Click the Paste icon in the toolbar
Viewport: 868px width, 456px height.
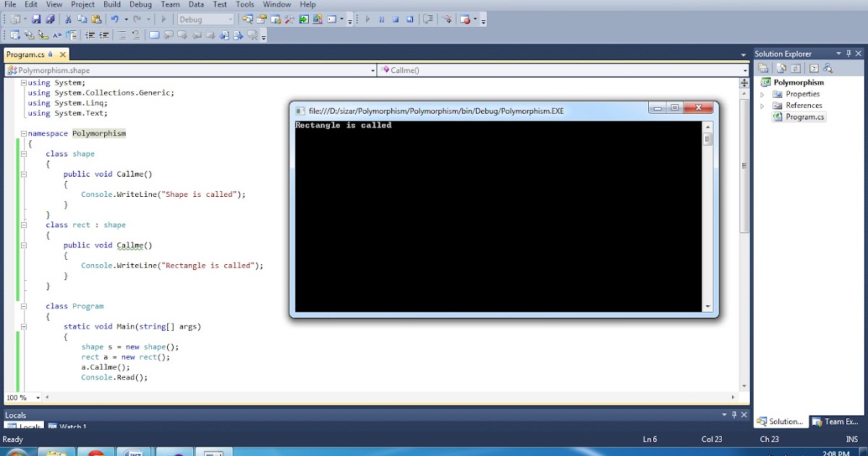(97, 19)
